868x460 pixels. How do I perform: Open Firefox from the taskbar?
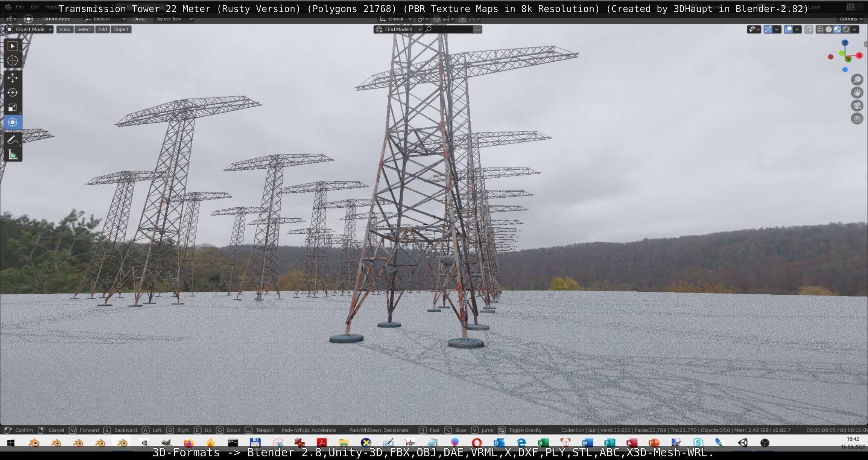click(188, 443)
